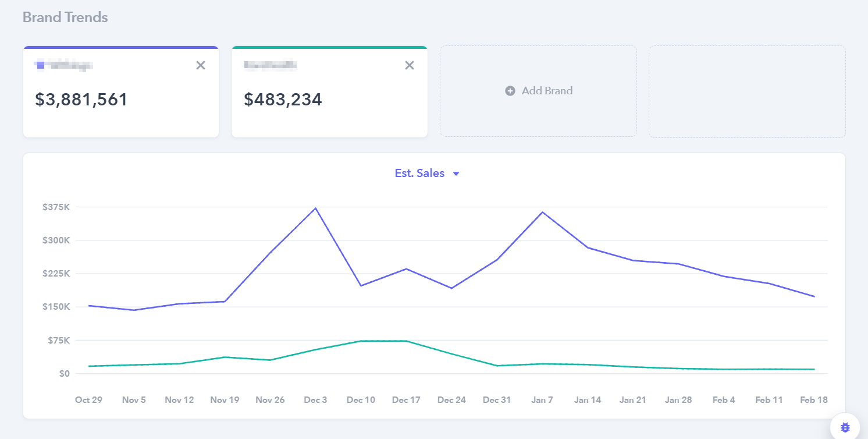868x439 pixels.
Task: Click the blurred green brand name
Action: (271, 65)
